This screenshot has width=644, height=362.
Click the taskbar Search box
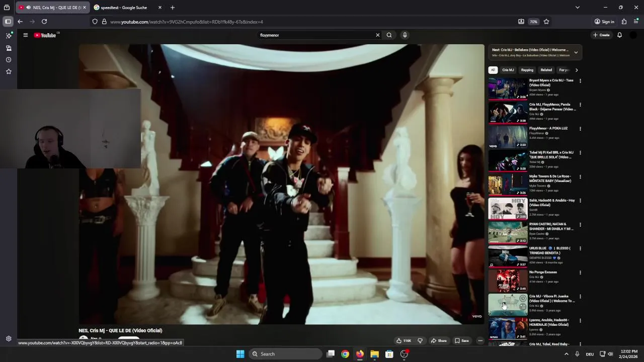click(285, 354)
